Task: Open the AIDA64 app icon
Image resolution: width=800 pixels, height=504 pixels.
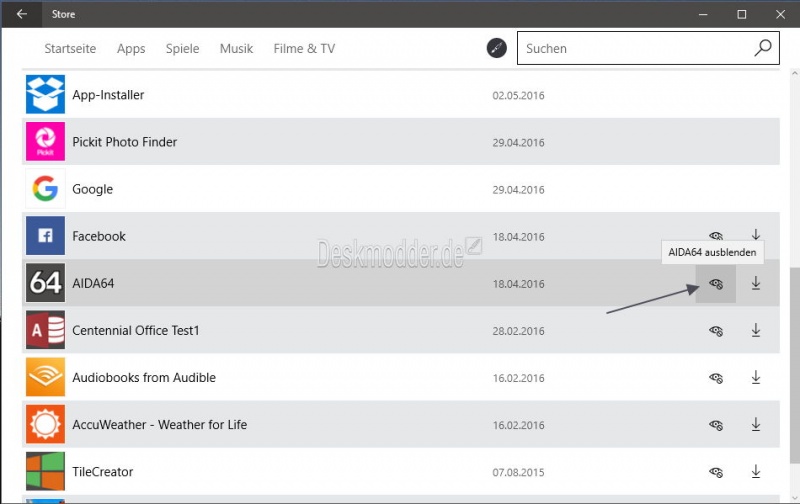Action: (x=45, y=283)
